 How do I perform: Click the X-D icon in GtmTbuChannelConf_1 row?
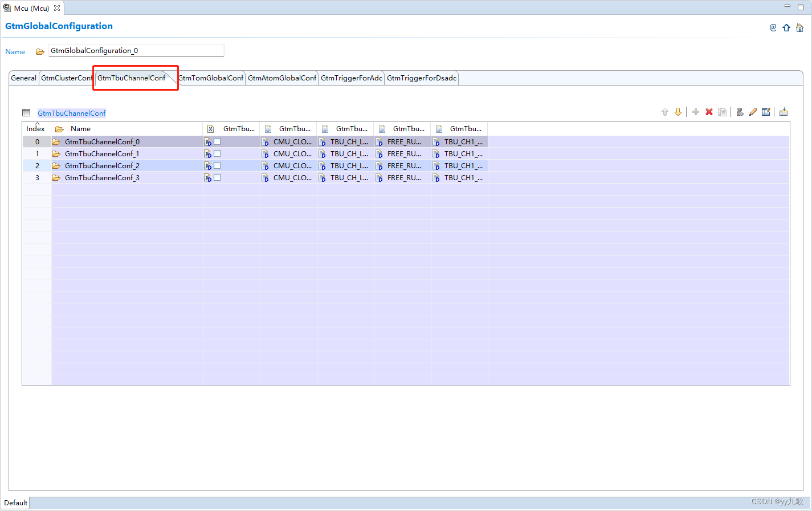(208, 153)
